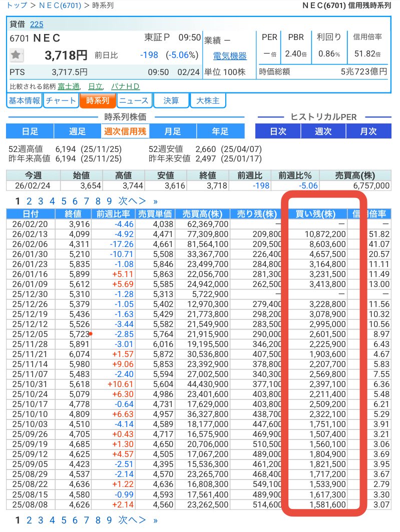
Task: Switch to the チャート tab
Action: pos(61,101)
